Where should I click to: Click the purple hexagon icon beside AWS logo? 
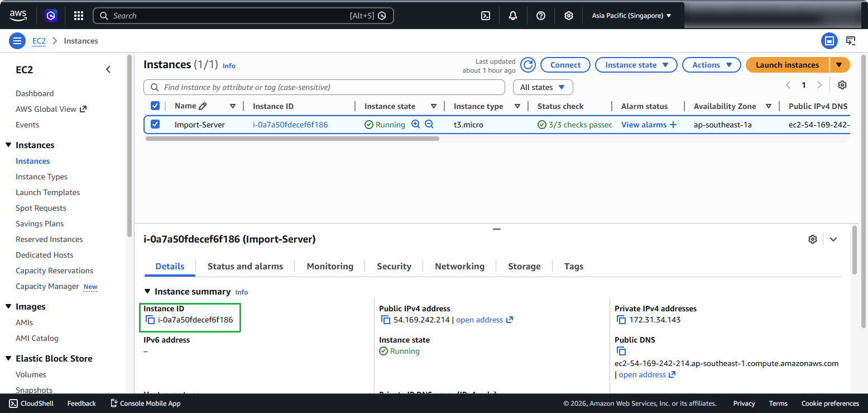click(x=51, y=16)
